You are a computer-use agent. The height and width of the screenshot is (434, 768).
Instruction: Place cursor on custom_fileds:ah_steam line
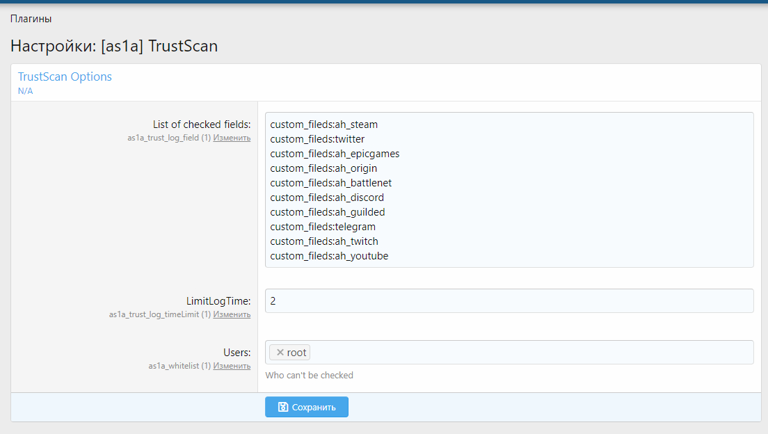(324, 125)
